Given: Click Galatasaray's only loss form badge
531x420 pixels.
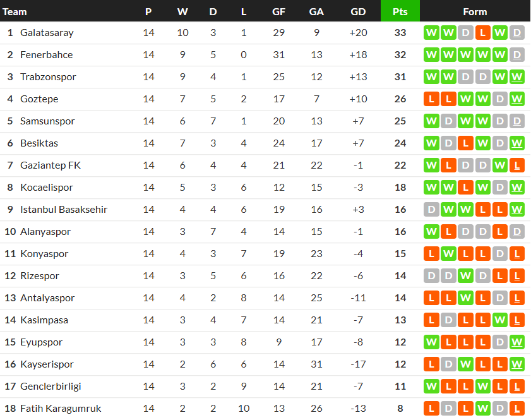Looking at the screenshot, I should click(x=483, y=33).
